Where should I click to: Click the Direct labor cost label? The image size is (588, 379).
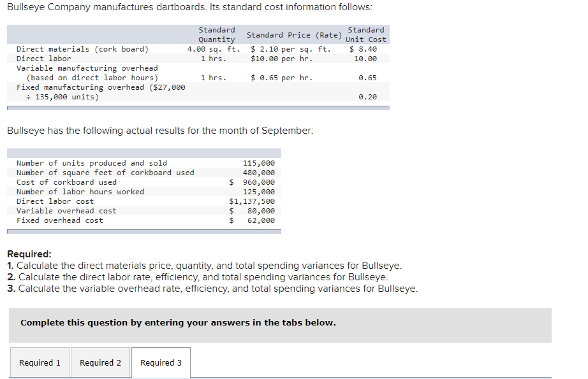(x=55, y=201)
